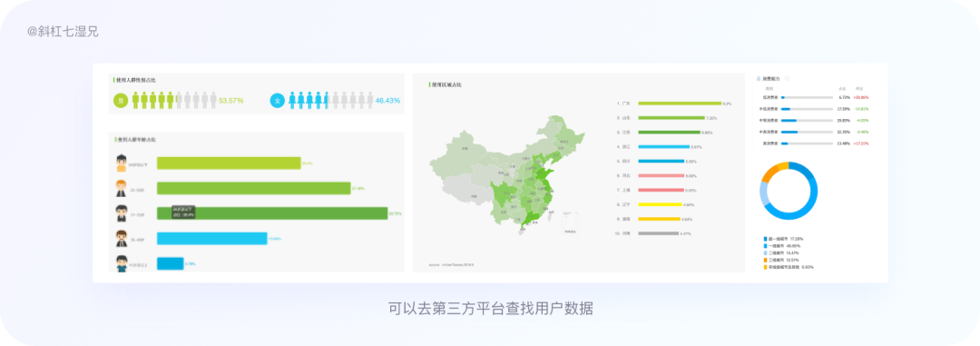Click the 53.57% male percentage
The height and width of the screenshot is (346, 980).
point(231,100)
